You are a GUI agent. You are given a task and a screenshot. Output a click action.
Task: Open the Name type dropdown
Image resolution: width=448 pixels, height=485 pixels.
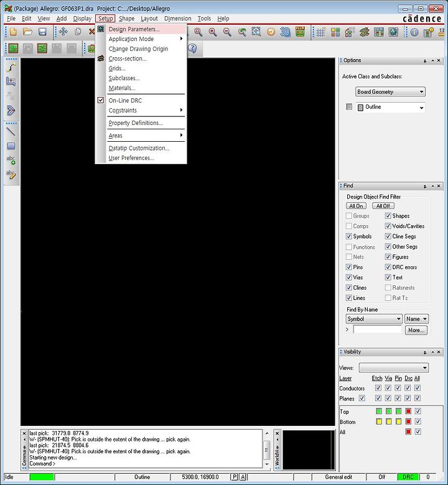point(416,319)
